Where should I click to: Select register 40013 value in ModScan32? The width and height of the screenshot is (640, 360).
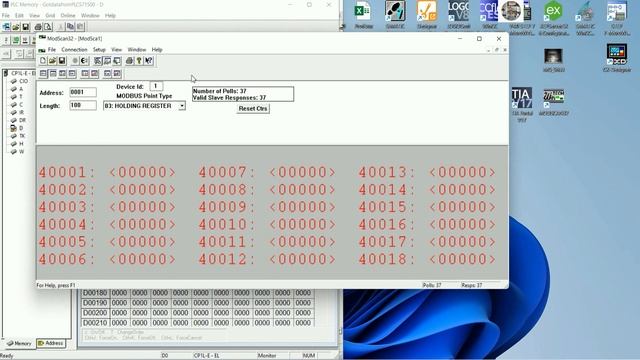(x=462, y=172)
